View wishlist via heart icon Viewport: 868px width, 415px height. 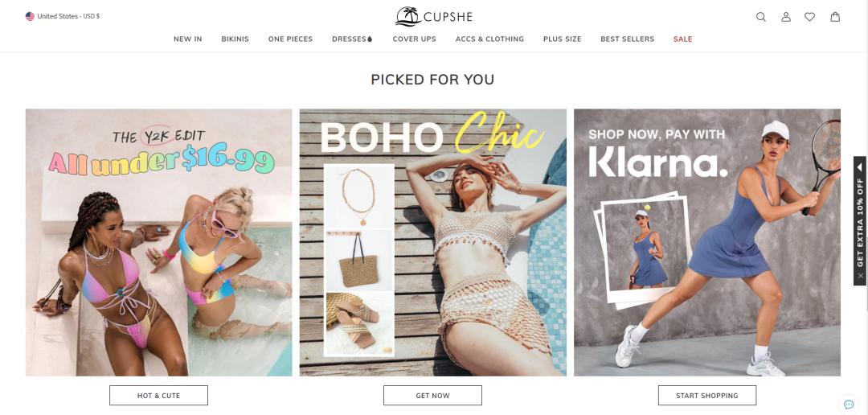[810, 17]
